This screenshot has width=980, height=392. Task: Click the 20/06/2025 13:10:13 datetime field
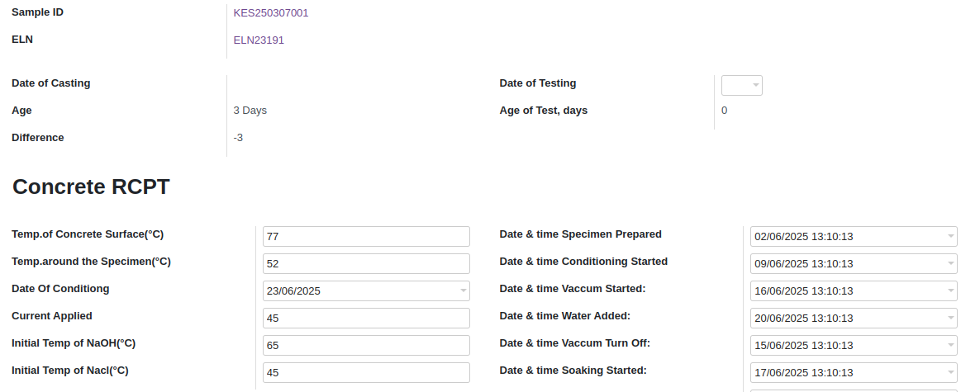pyautogui.click(x=854, y=319)
